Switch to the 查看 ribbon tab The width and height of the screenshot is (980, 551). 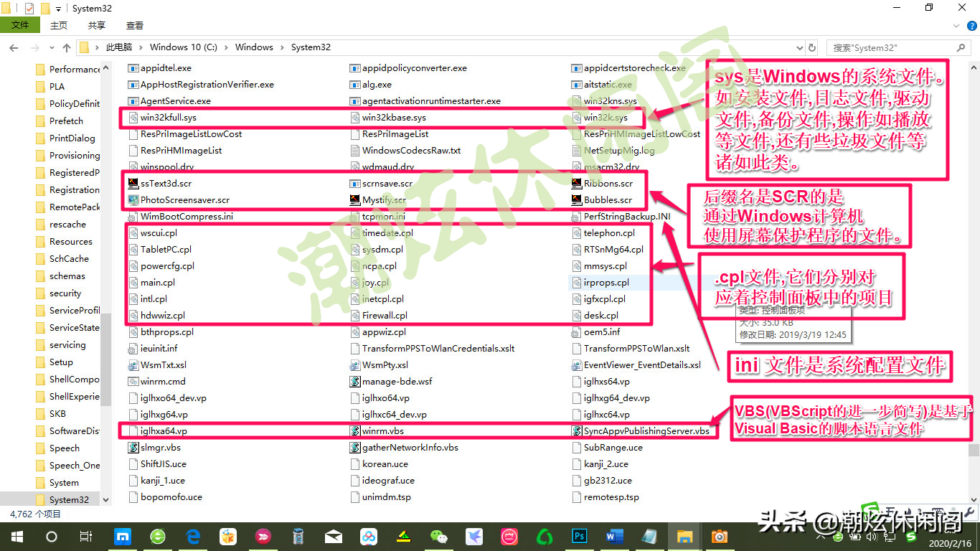(135, 25)
